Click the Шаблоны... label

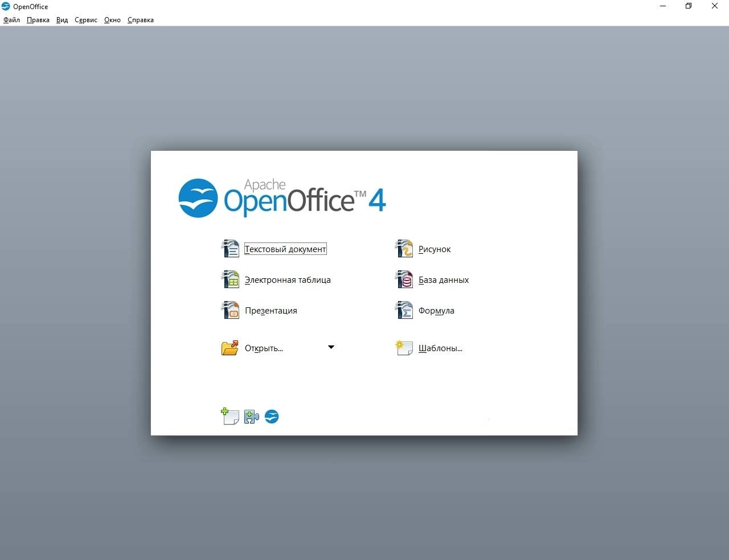pyautogui.click(x=440, y=348)
